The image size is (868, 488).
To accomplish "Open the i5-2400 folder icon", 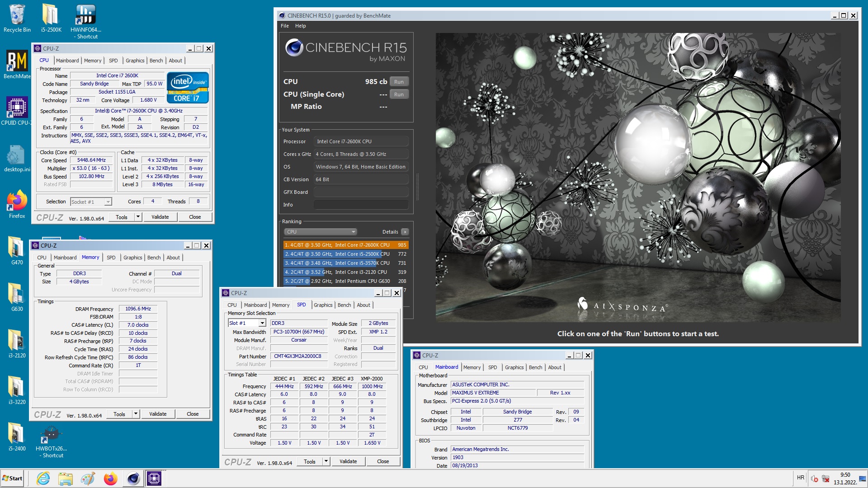I will click(x=17, y=437).
